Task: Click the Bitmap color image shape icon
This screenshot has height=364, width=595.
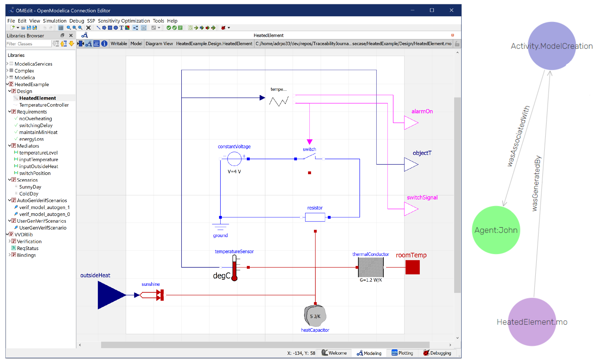Action: click(127, 28)
